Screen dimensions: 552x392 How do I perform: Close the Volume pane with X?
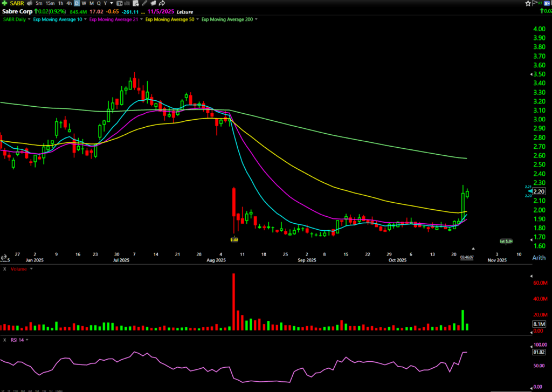click(x=4, y=268)
